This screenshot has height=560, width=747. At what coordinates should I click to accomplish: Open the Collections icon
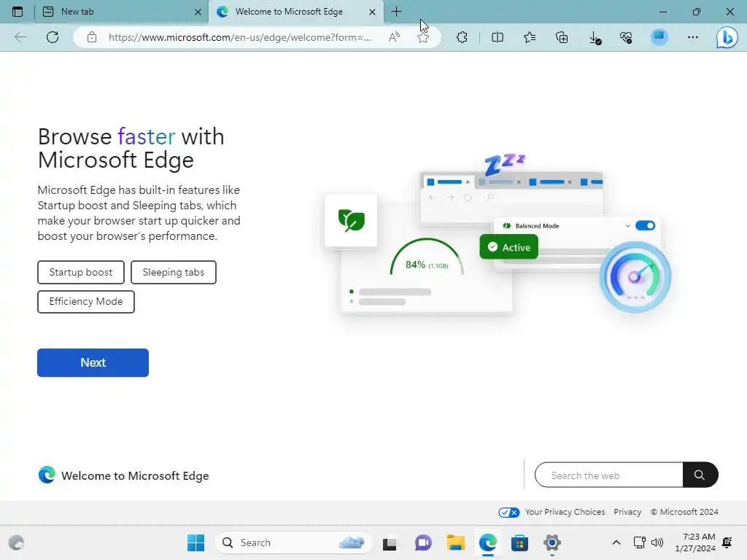(562, 37)
